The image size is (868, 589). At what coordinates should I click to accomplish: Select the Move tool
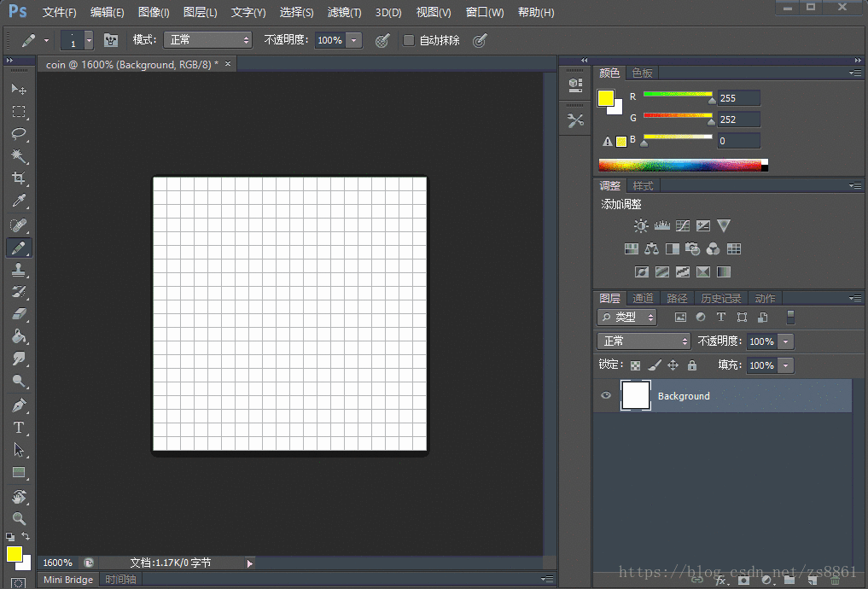[19, 89]
